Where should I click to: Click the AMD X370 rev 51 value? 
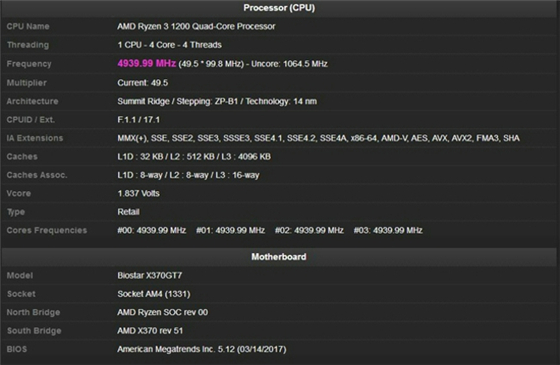click(150, 331)
